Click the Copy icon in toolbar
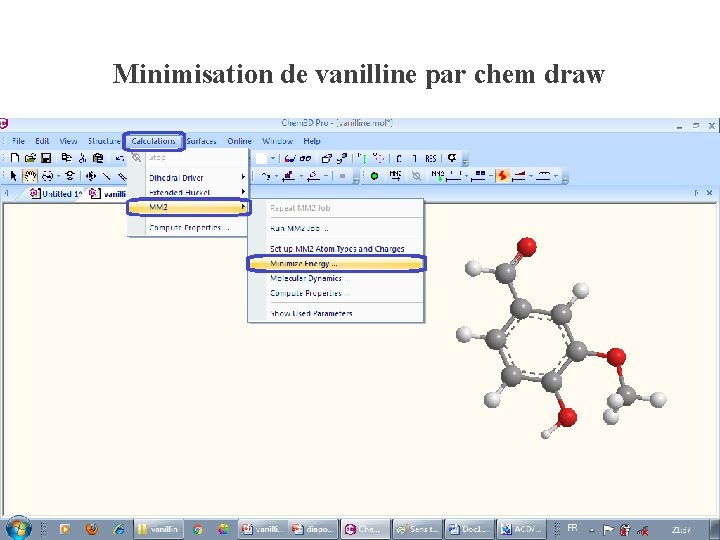This screenshot has height=540, width=720. (67, 158)
